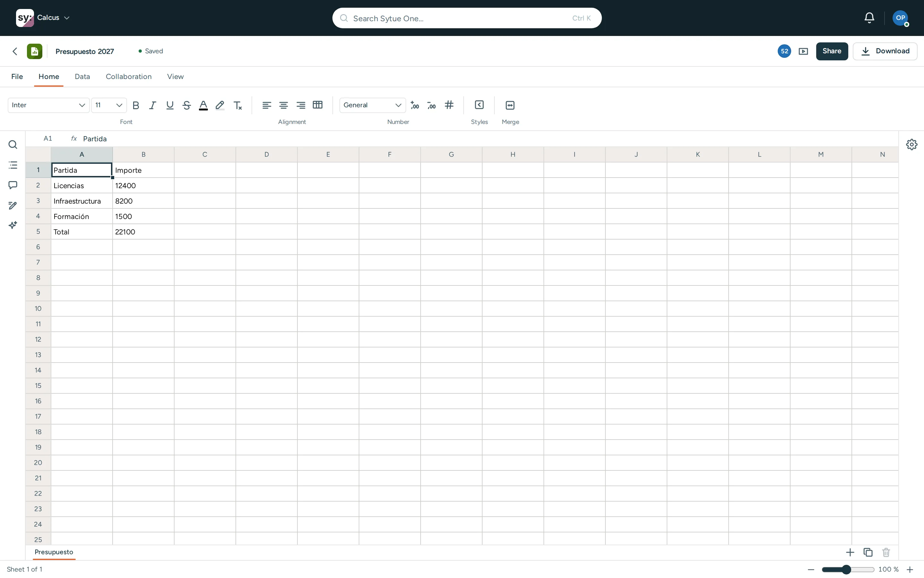Open the font size 11 dropdown
Viewport: 924px width, 578px height.
pyautogui.click(x=109, y=105)
